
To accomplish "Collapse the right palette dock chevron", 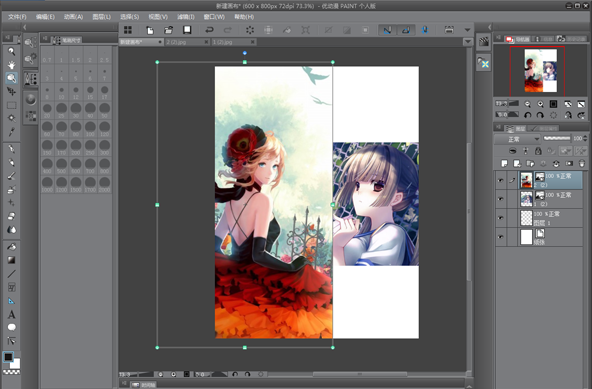I will click(490, 27).
